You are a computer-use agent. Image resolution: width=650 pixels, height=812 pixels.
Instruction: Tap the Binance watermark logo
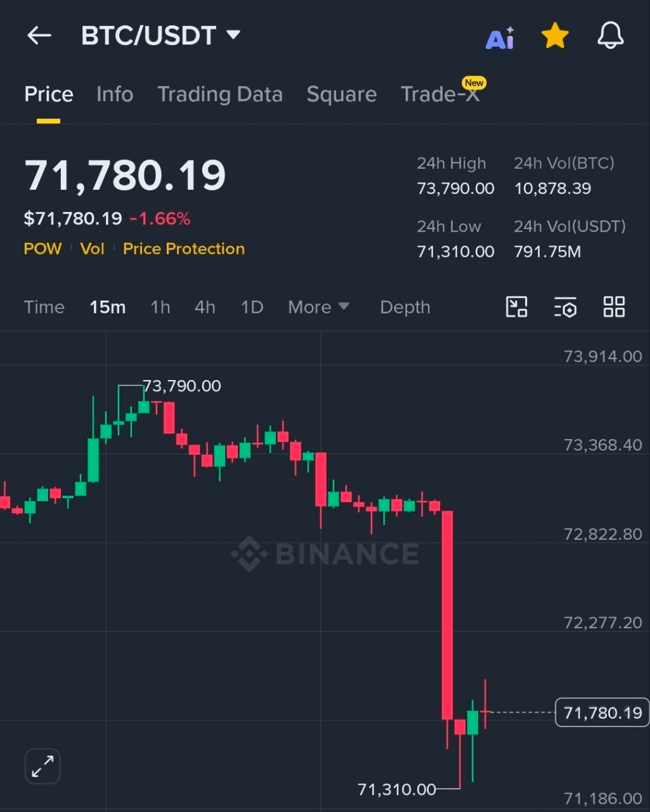tap(325, 554)
